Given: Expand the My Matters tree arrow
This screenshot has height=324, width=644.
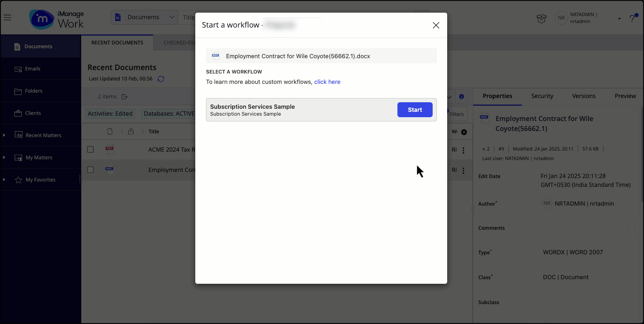Looking at the screenshot, I should click(4, 157).
